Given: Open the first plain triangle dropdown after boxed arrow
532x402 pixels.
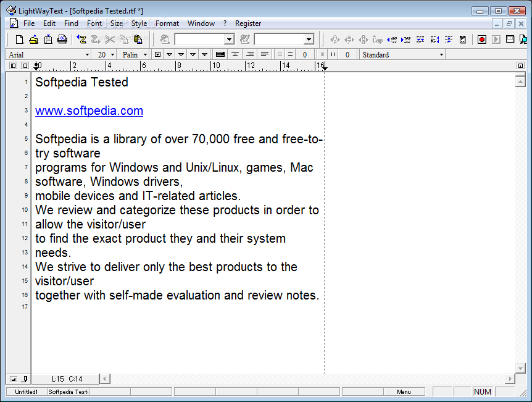Looking at the screenshot, I should click(169, 54).
